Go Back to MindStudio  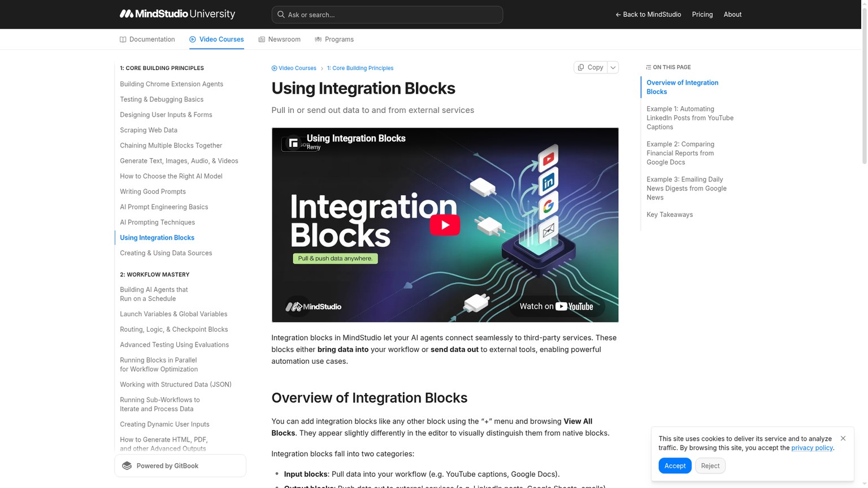click(648, 15)
